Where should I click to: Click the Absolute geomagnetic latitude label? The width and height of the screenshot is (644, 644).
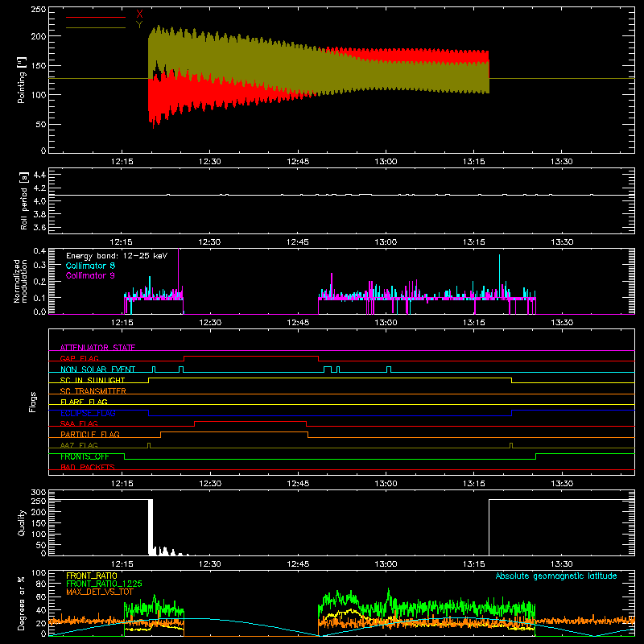(556, 576)
